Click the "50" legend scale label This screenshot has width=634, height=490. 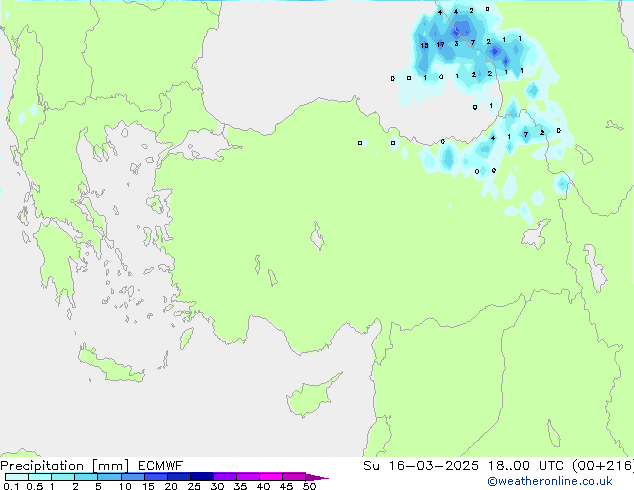pos(309,486)
